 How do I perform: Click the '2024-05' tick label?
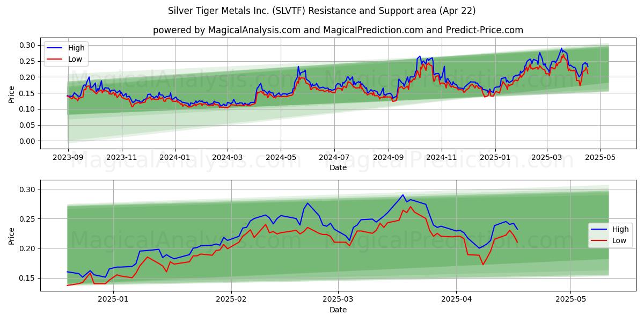281,157
